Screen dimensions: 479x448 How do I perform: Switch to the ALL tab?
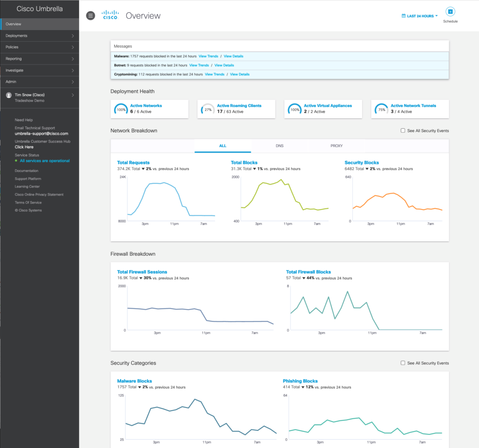(x=223, y=146)
